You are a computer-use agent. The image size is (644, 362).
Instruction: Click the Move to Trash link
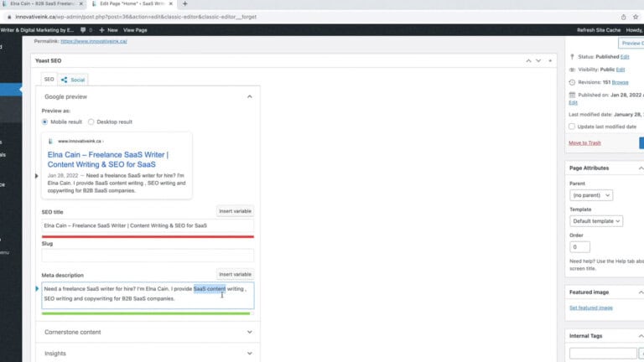[584, 143]
